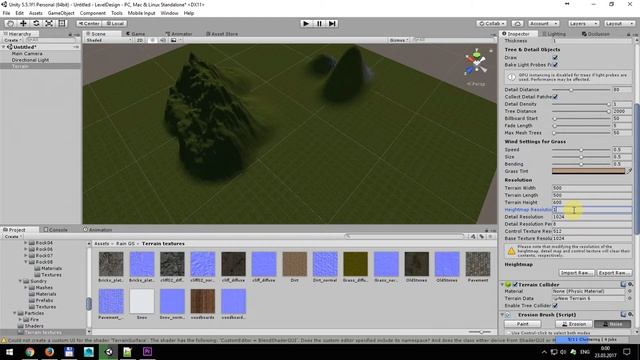Toggle 2D view mode in Scene
Viewport: 640px width, 360px height.
coord(140,40)
